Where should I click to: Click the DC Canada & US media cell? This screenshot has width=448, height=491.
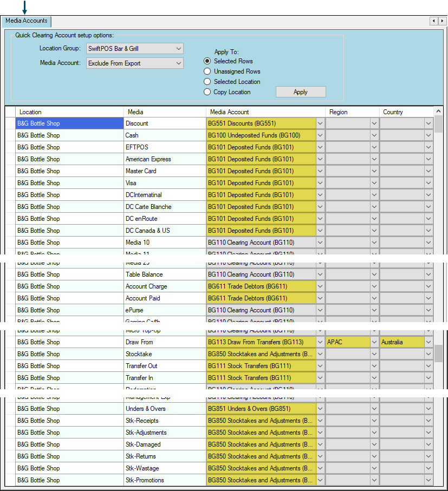click(x=165, y=231)
